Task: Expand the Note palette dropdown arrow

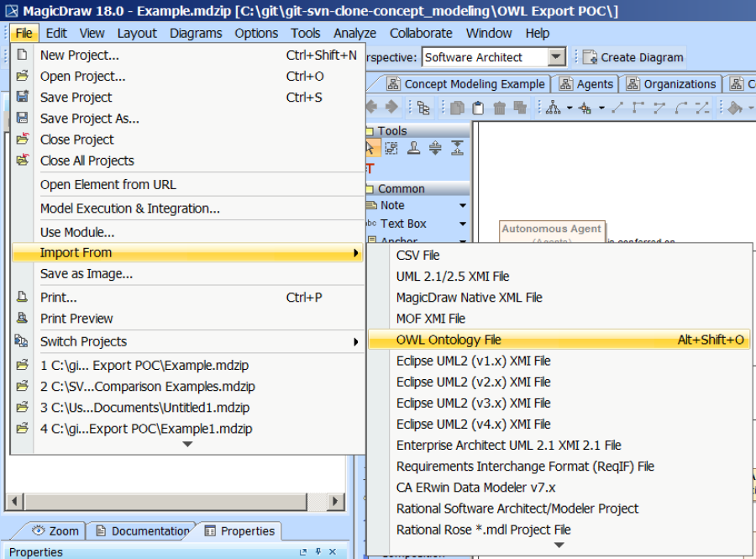Action: [x=463, y=205]
